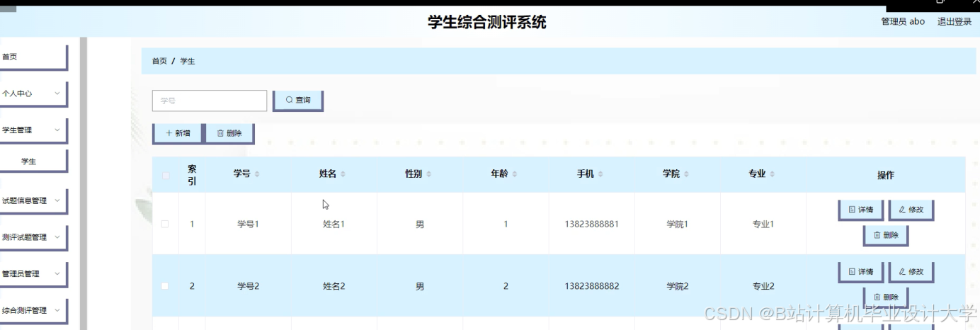Click 学生 in the breadcrumb
This screenshot has height=330, width=980.
188,62
